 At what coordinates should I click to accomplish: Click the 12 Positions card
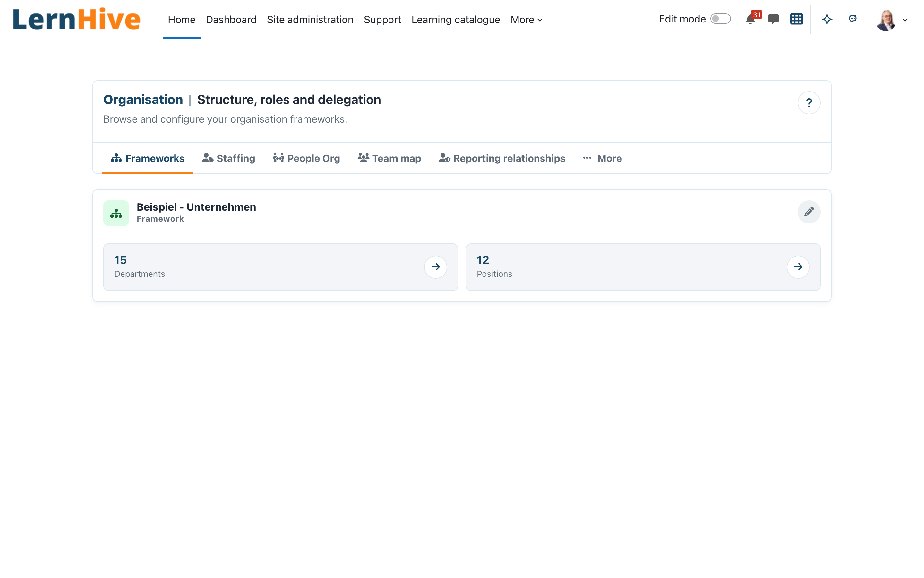643,267
